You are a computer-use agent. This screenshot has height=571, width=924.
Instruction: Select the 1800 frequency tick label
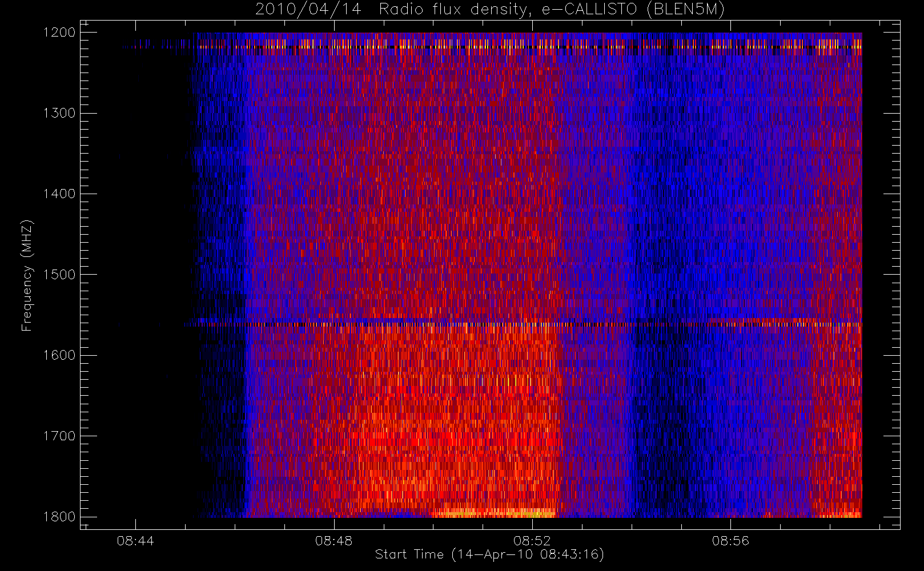click(60, 516)
